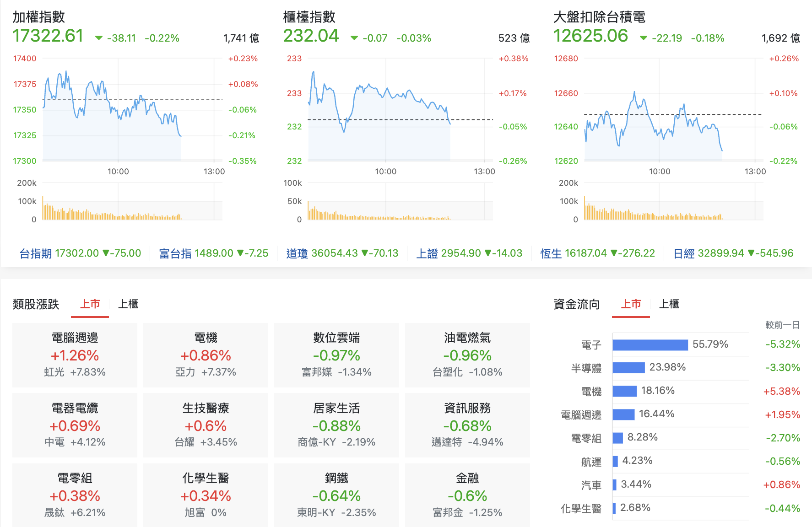
Task: Click the 大盤扣除台積電 volume bar chart
Action: point(674,201)
